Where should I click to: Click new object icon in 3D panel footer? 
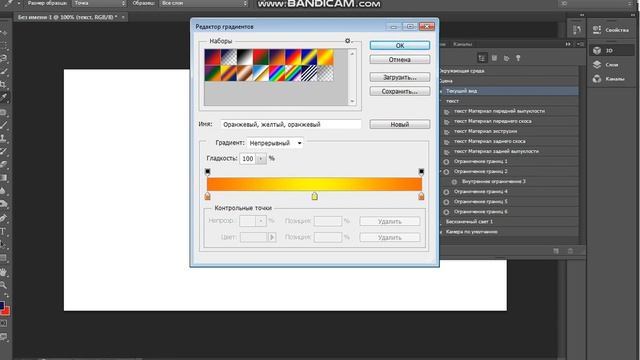556,251
